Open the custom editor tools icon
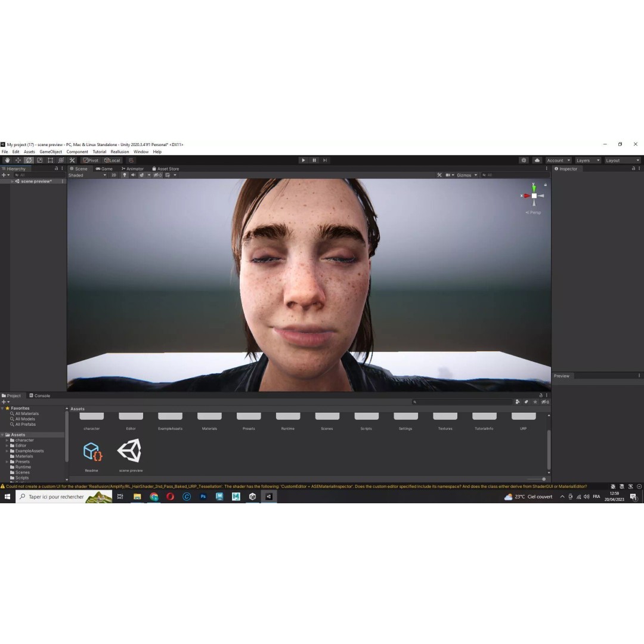The width and height of the screenshot is (644, 644). [x=72, y=160]
